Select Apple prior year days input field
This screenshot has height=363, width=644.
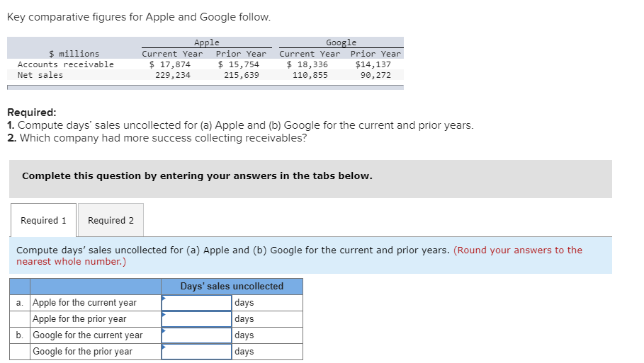[197, 319]
